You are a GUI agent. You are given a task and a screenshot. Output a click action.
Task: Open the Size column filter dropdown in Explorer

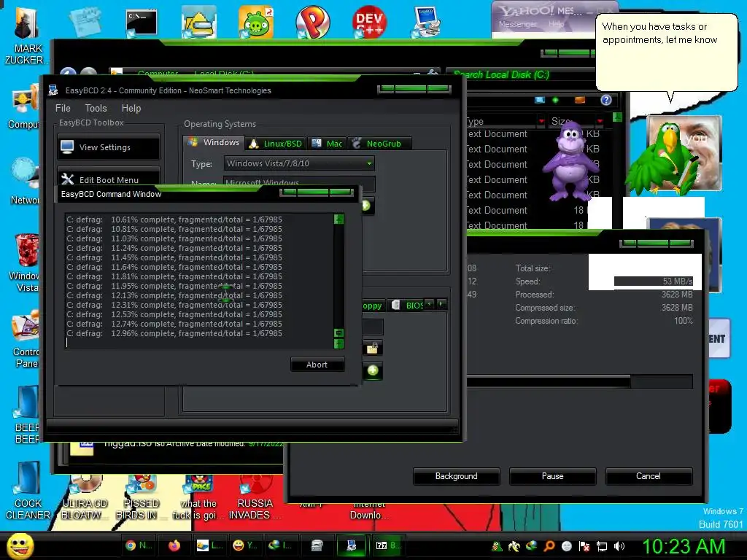600,122
